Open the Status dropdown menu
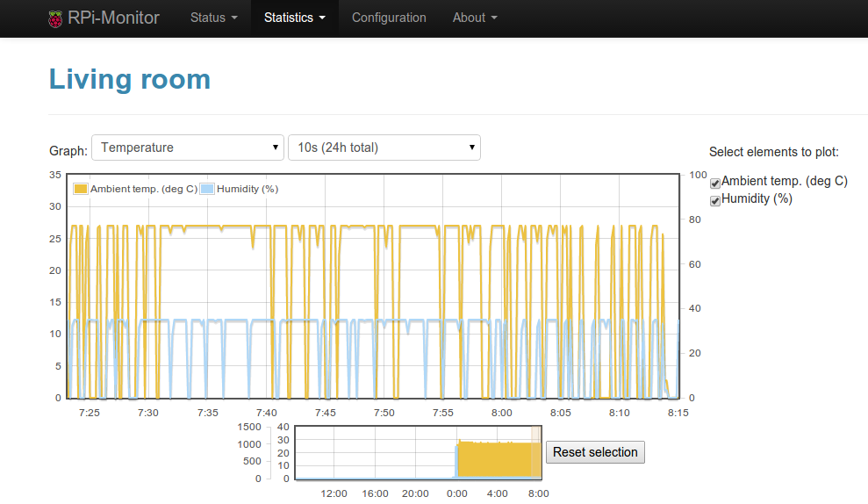This screenshot has height=504, width=868. [x=213, y=18]
